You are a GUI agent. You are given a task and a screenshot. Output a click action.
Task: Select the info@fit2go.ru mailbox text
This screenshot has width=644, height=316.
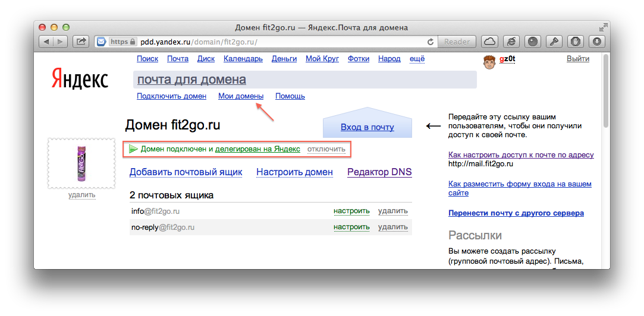(156, 211)
